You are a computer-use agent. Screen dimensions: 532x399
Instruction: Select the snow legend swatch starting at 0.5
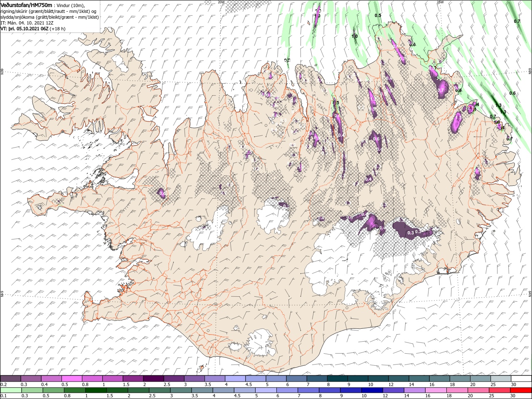(71, 379)
